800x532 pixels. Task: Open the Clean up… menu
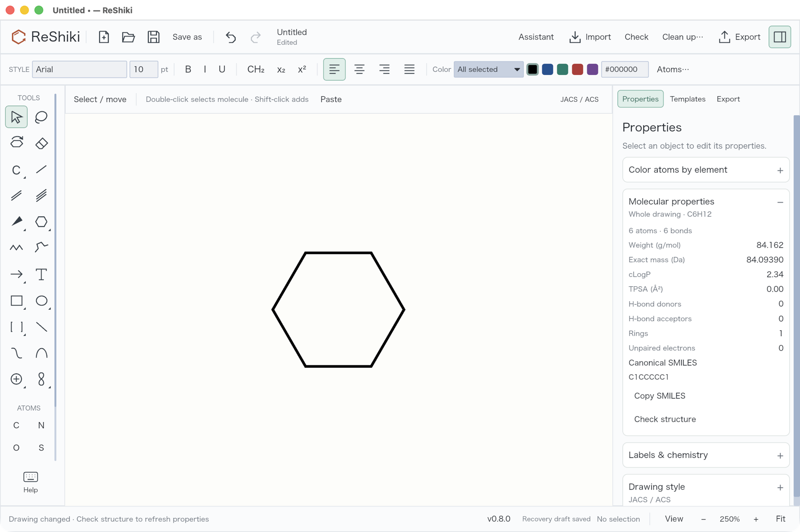point(682,37)
